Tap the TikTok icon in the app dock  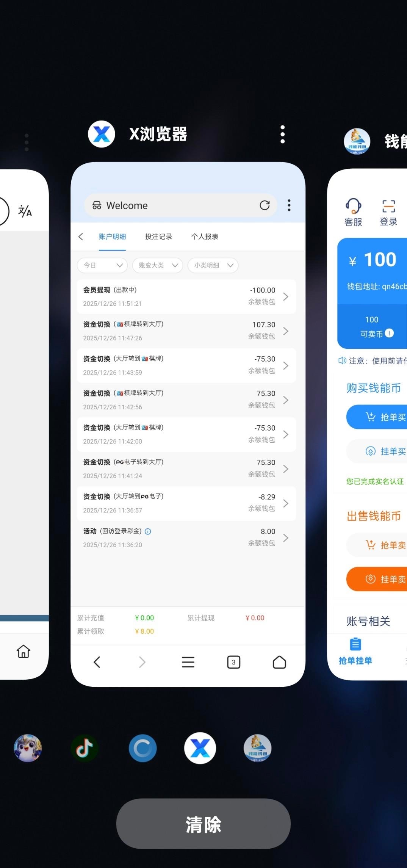pyautogui.click(x=85, y=748)
